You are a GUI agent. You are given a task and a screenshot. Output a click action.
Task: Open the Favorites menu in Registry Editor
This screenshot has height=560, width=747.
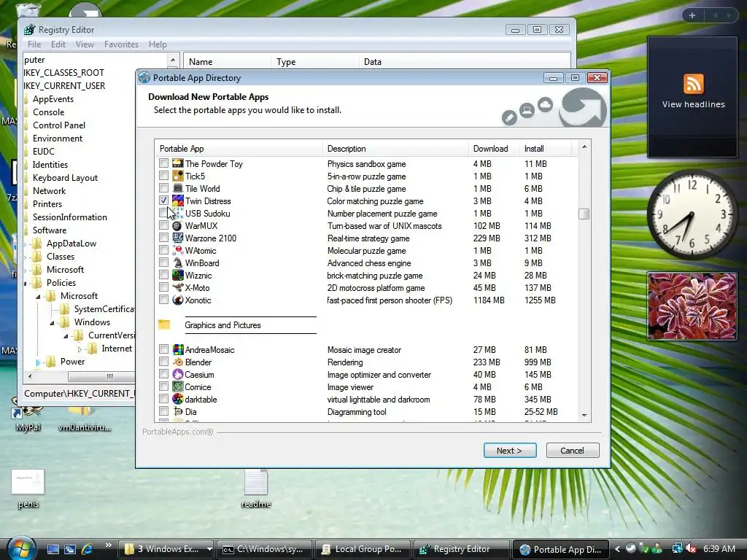[122, 44]
